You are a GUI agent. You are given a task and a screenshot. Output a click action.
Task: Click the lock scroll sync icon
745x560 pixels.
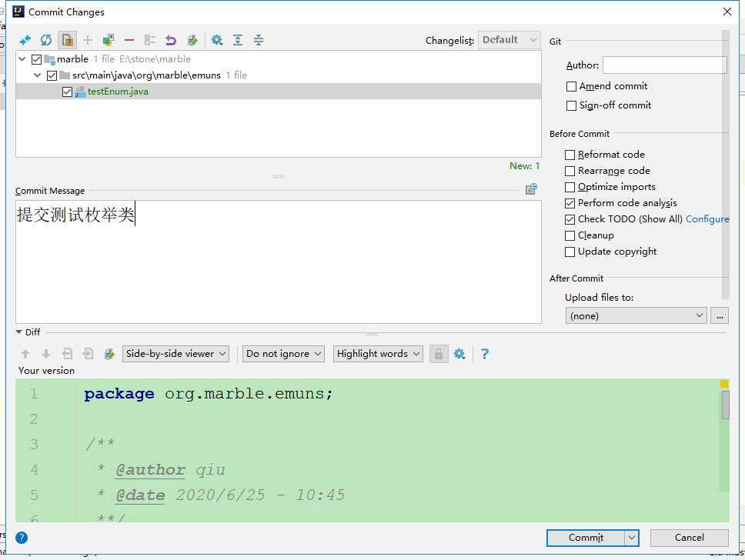[x=439, y=354]
